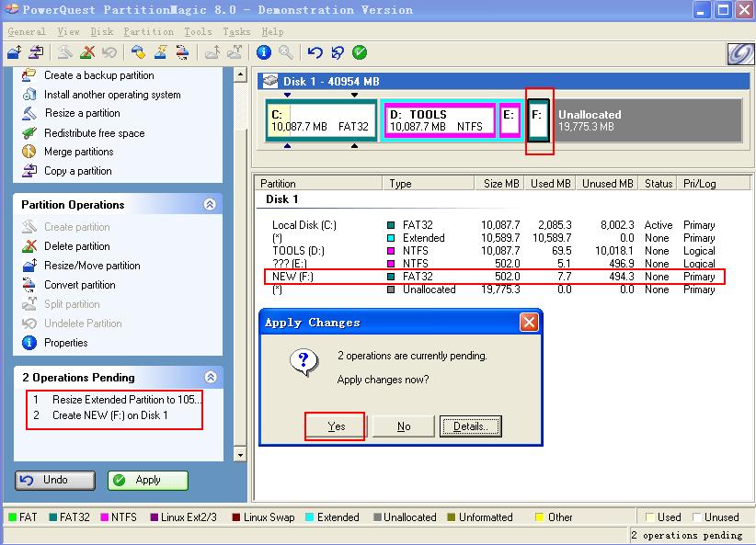Select pending operation Resize Extended Partition

115,400
